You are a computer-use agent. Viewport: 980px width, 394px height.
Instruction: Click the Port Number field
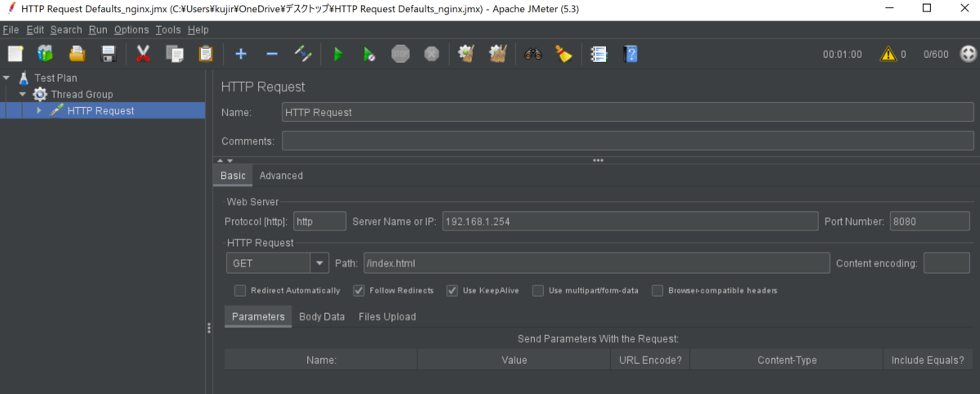932,222
